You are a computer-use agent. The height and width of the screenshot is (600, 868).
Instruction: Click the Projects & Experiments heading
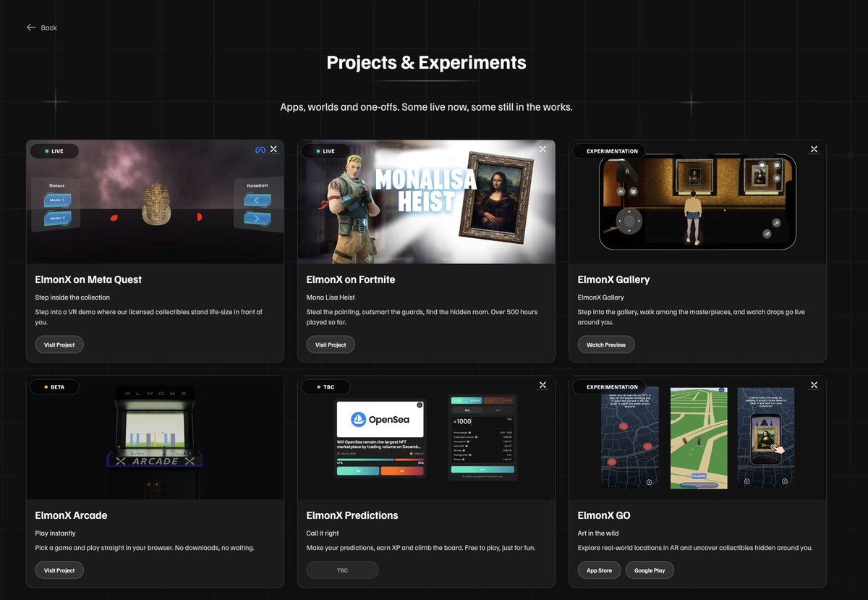pos(427,62)
